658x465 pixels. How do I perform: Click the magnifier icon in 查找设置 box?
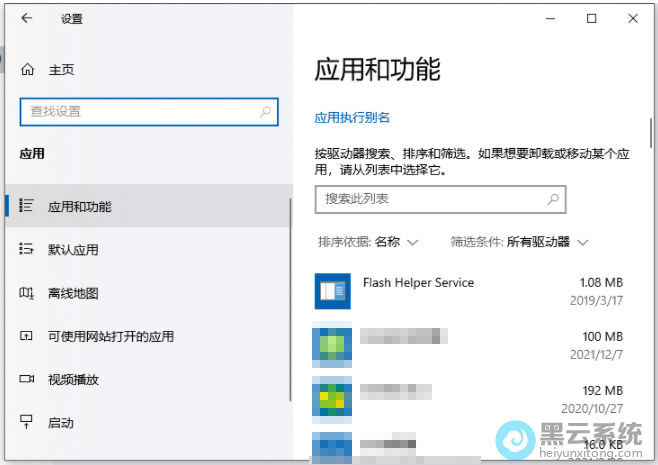tap(266, 111)
